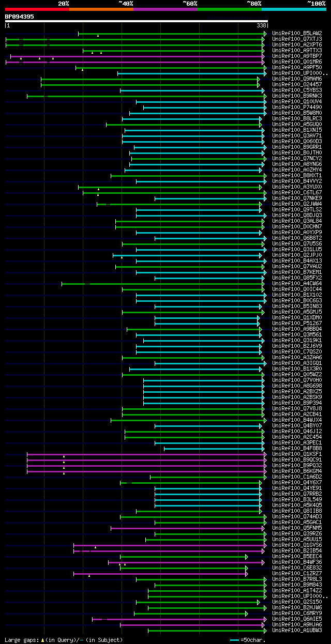Select the UniRef100_Q8DJQ3 label
The width and height of the screenshot is (331, 644).
[x=297, y=216]
